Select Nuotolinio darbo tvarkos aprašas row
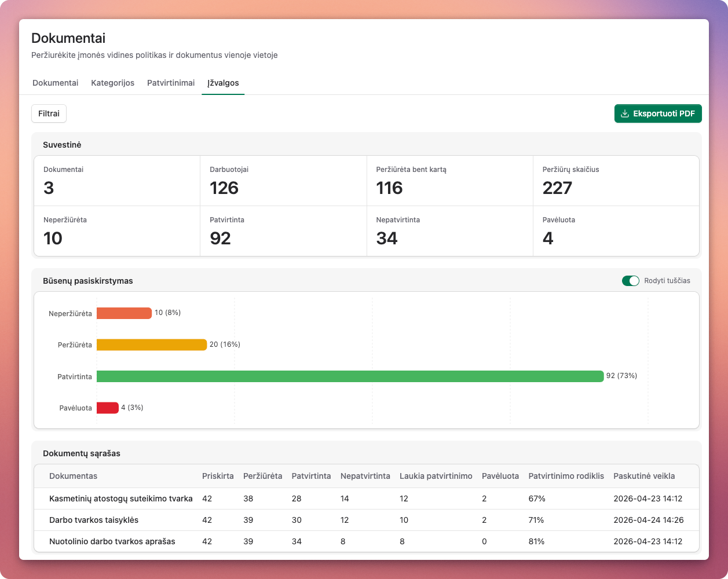Image resolution: width=728 pixels, height=579 pixels. point(112,541)
